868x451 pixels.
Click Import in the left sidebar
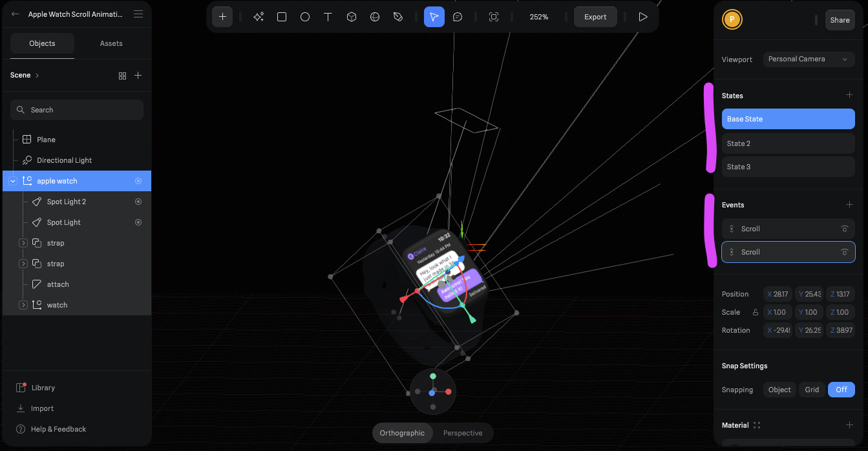click(x=42, y=408)
